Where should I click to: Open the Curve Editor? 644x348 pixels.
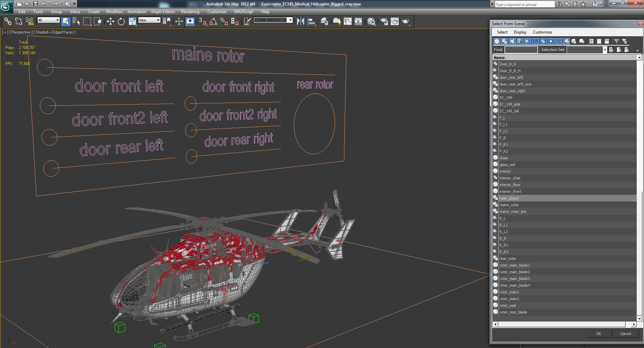click(348, 21)
